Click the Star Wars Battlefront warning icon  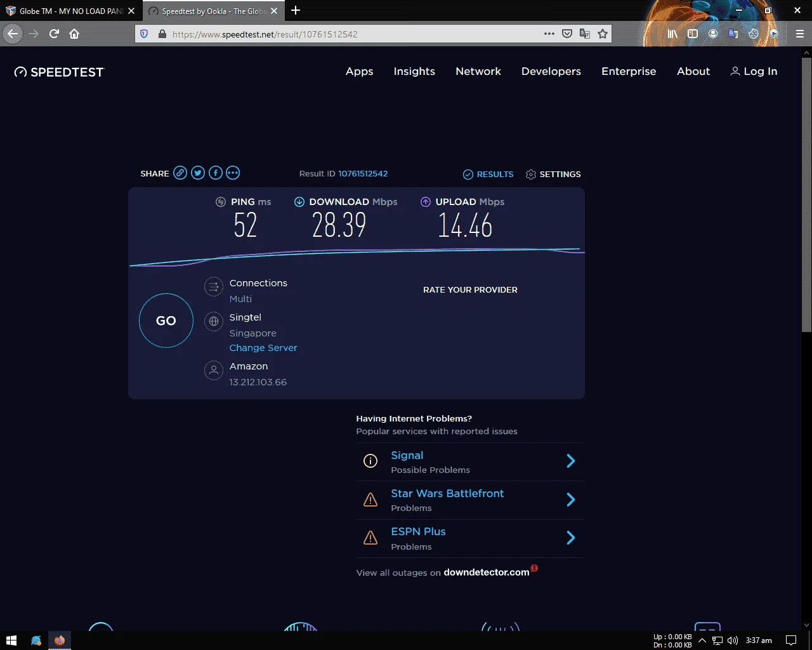pos(370,500)
